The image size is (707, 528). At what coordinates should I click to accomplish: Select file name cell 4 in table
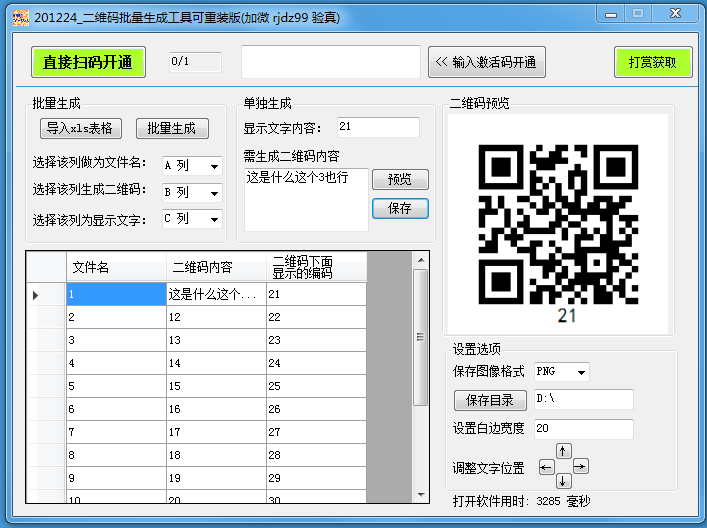[x=116, y=363]
